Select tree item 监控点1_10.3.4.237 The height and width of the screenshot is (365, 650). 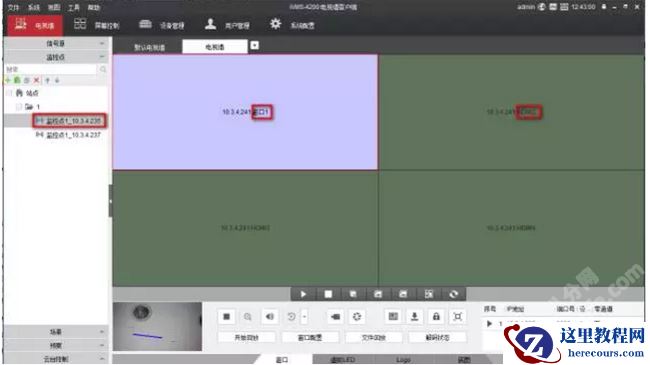click(69, 135)
